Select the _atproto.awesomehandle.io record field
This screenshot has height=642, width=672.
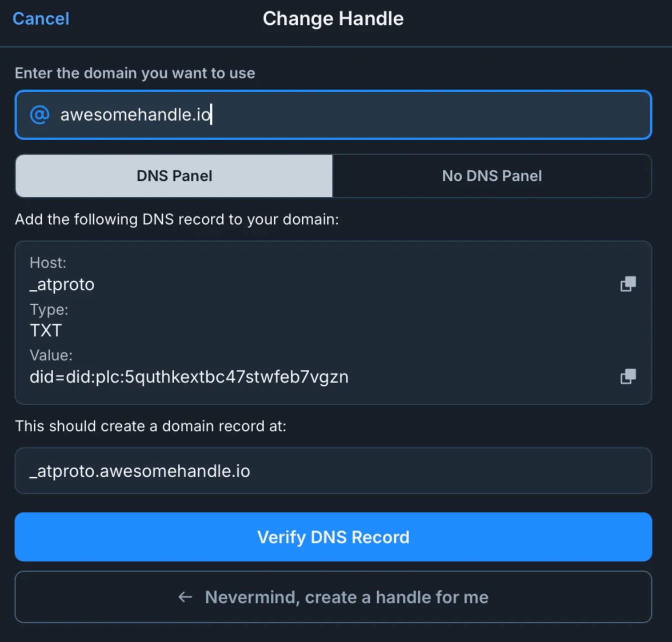333,470
